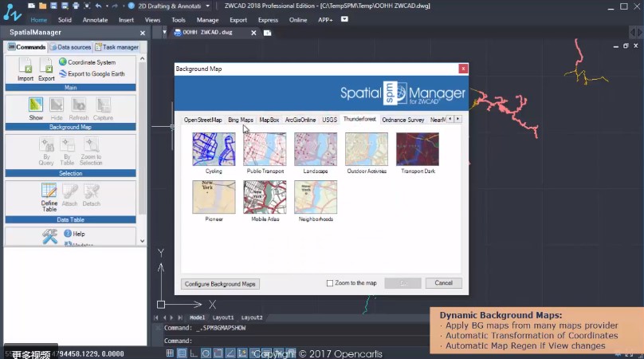
Task: Click the command line input field
Action: click(x=319, y=341)
